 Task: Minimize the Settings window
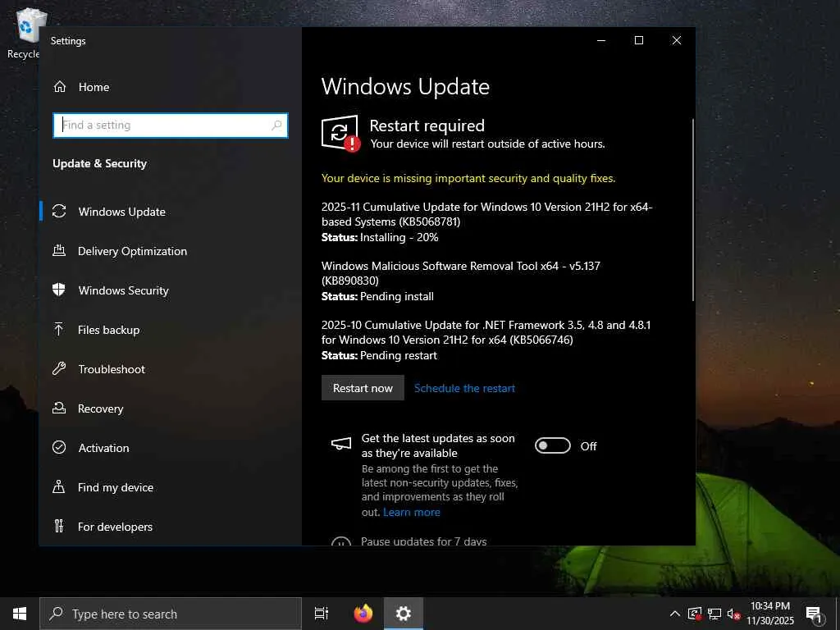point(601,40)
